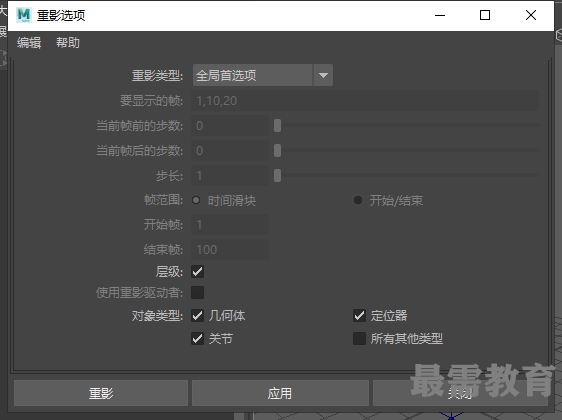
Task: Click the 重影 button
Action: click(x=101, y=393)
